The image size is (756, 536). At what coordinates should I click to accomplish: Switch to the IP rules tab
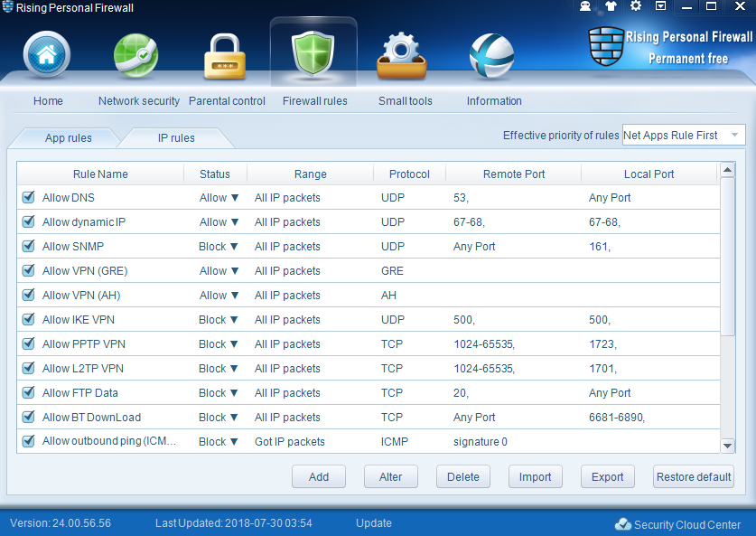pyautogui.click(x=176, y=138)
